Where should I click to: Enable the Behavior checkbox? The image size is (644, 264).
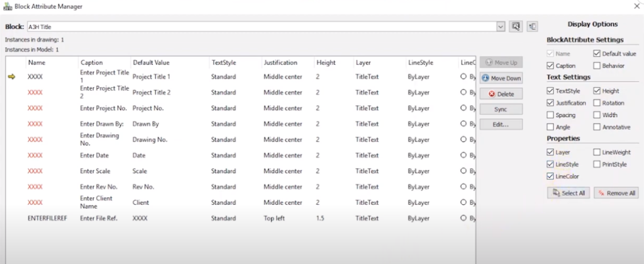[x=597, y=66]
